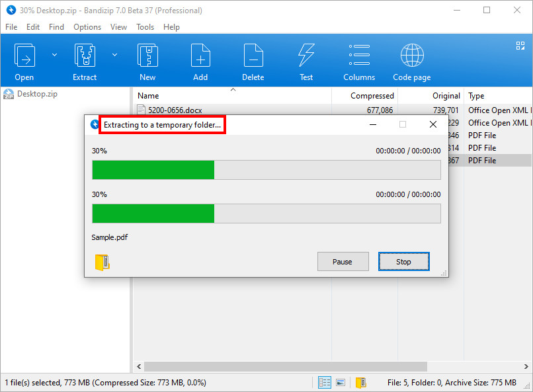The height and width of the screenshot is (392, 533).
Task: Pause the extraction
Action: [342, 262]
